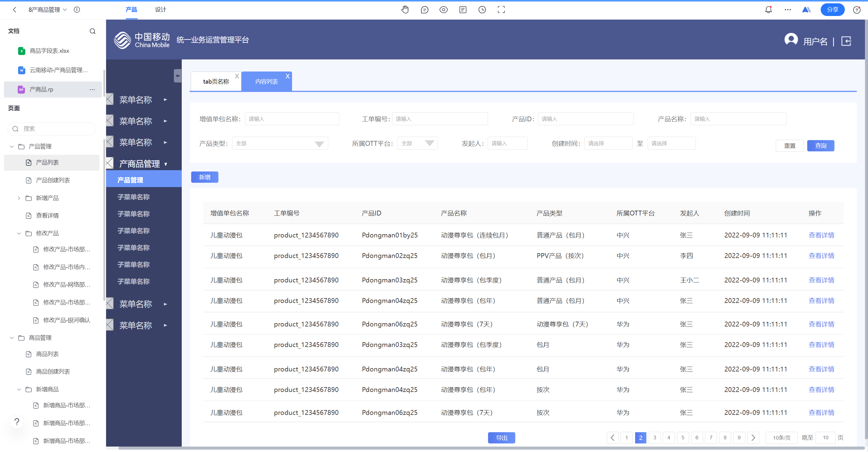Screen dimensions: 868x452
Task: Click page 3 pagination number
Action: (655, 437)
